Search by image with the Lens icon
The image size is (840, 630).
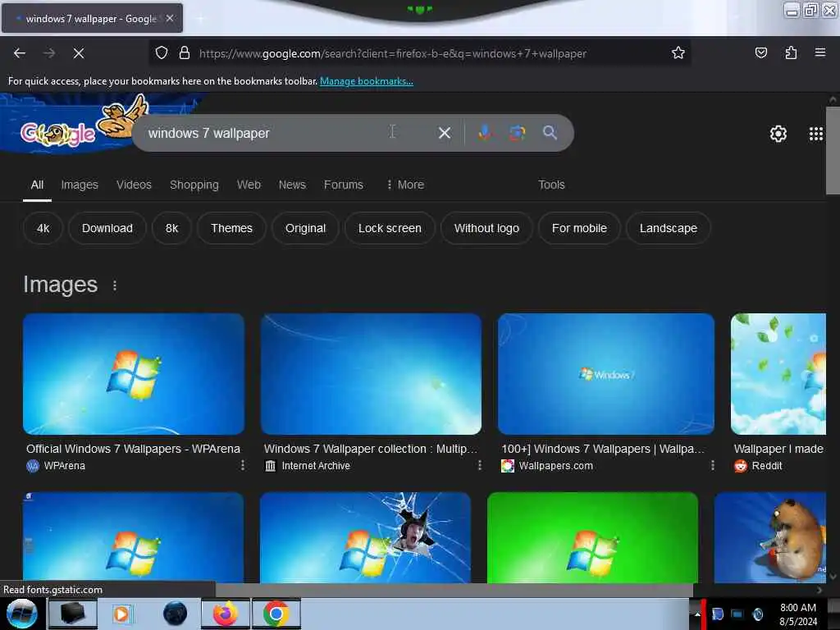pos(517,132)
